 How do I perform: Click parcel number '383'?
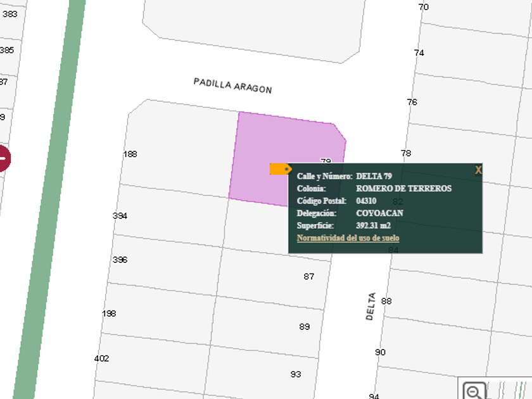10,14
